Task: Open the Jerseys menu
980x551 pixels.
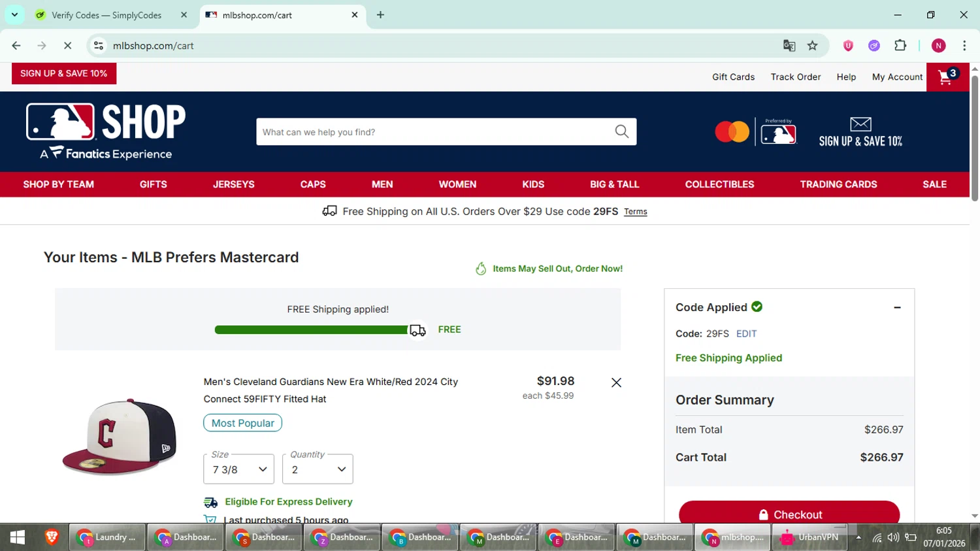Action: [234, 184]
